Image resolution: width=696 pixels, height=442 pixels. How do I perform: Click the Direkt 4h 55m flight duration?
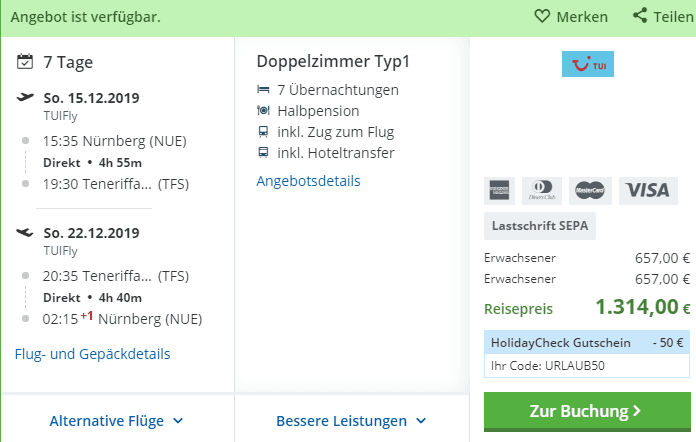[x=92, y=163]
